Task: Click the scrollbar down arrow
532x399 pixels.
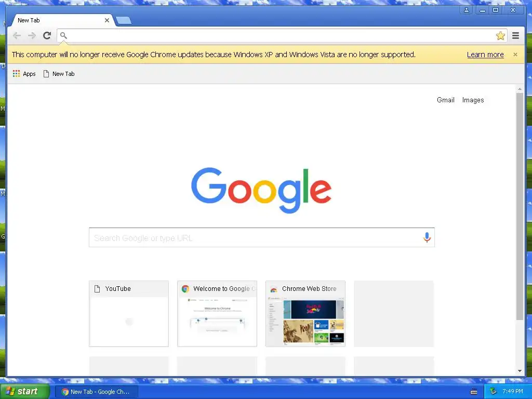Action: click(520, 371)
